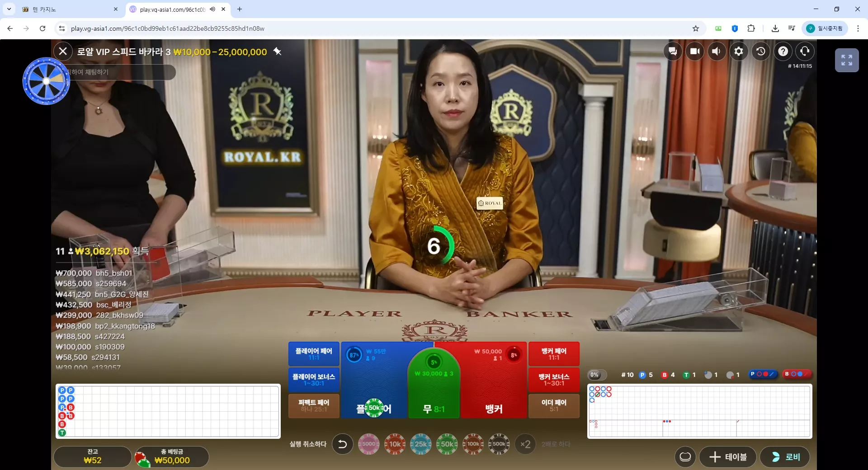Select the 5000 chip
Image resolution: width=868 pixels, height=470 pixels.
pos(369,444)
